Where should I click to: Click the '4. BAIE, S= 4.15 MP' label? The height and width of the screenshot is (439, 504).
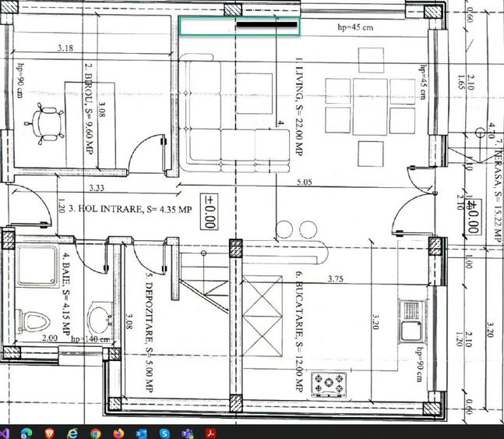pyautogui.click(x=66, y=294)
